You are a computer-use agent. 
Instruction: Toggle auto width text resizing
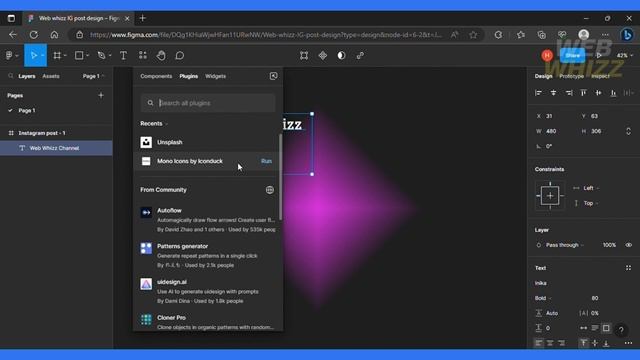(584, 328)
